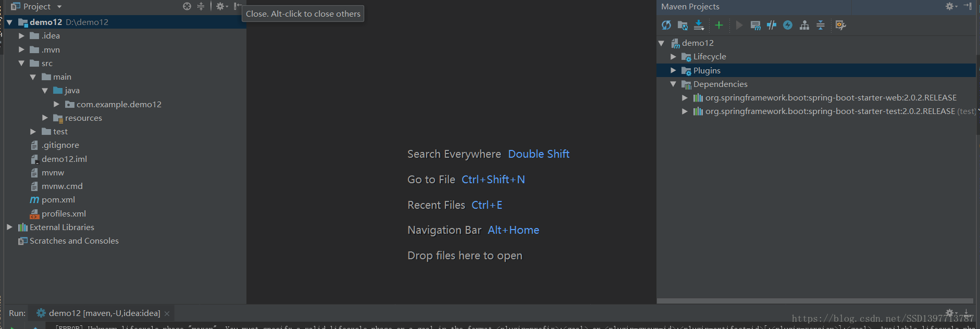Select External Libraries label
Screen dimensions: 980x329
[x=62, y=227]
